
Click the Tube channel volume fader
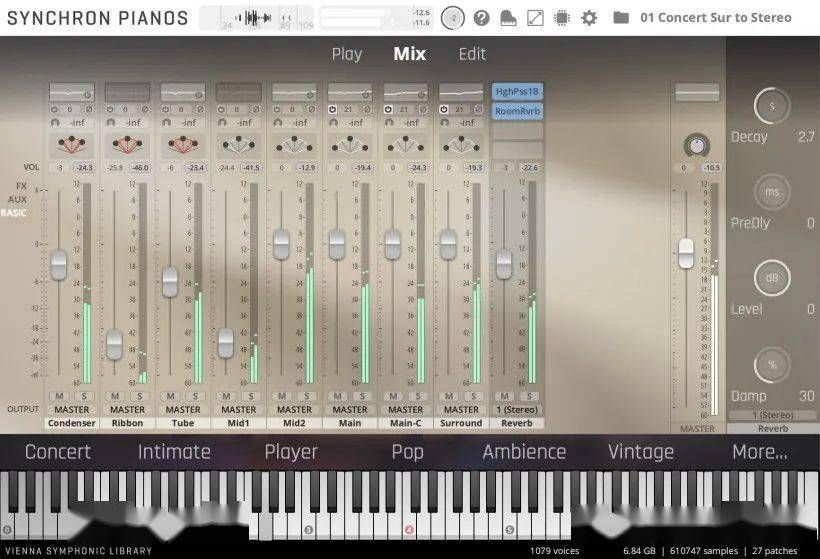click(x=170, y=281)
